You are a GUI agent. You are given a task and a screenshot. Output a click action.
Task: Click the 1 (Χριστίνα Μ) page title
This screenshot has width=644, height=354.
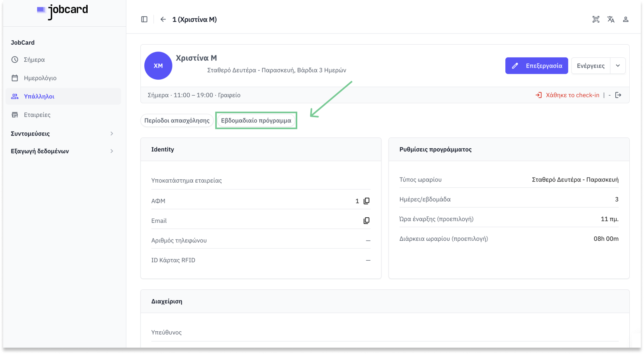click(x=194, y=19)
